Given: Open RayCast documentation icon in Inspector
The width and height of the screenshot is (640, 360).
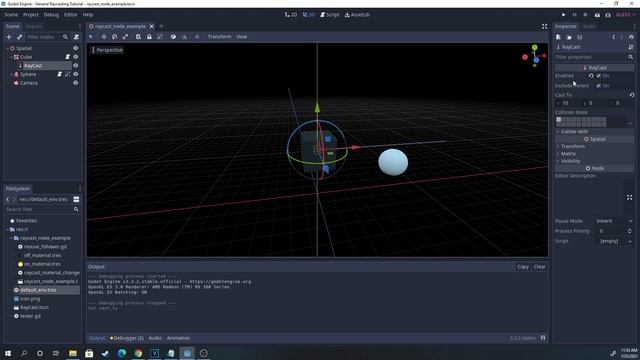Looking at the screenshot, I should 631,47.
